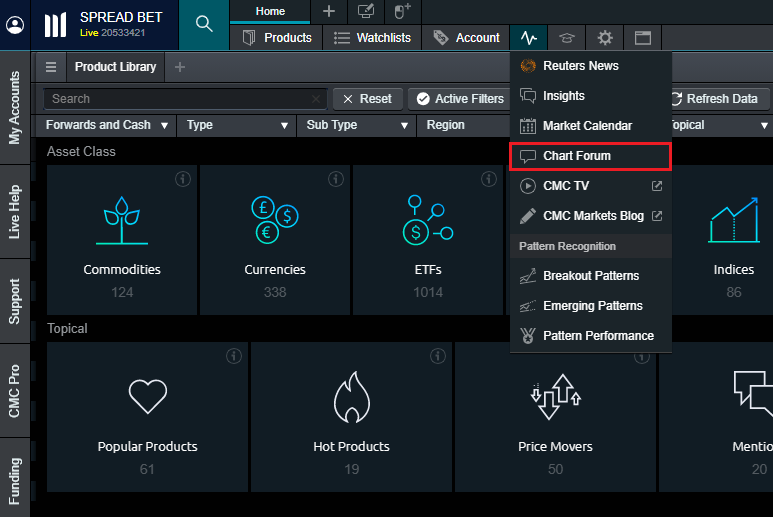
Task: Open the Region filter dropdown
Action: click(463, 125)
